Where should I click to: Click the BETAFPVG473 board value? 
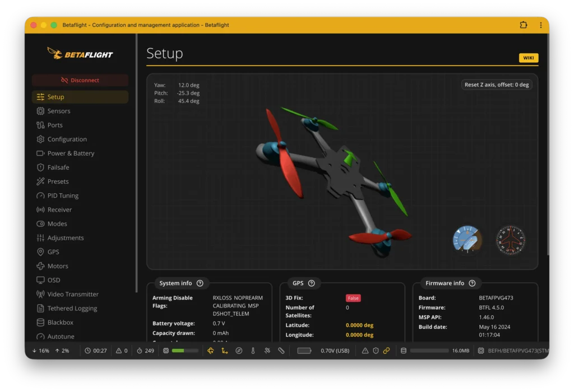pyautogui.click(x=496, y=298)
